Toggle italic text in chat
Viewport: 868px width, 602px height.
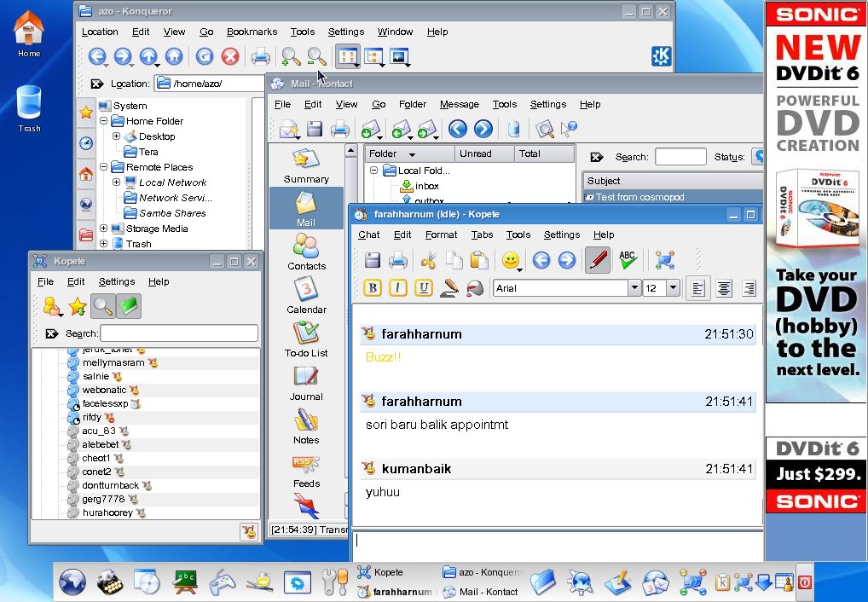[x=398, y=288]
